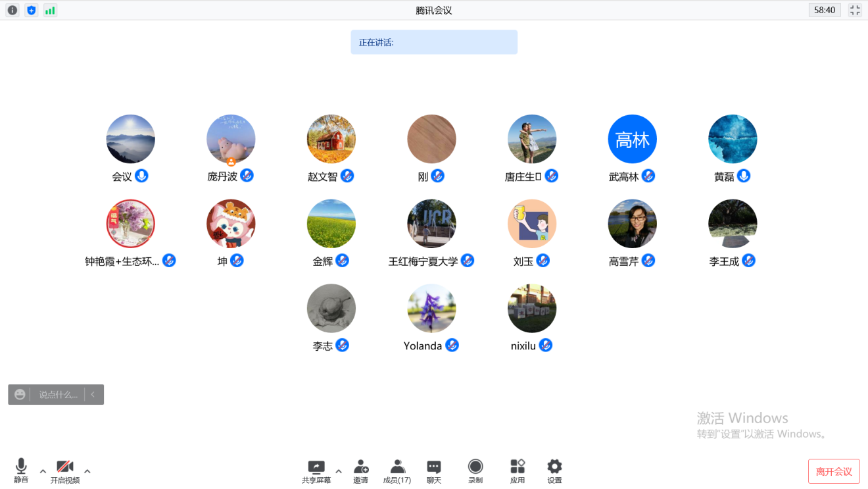Mute 黄磊's microphone icon
Image resolution: width=868 pixels, height=489 pixels.
743,175
